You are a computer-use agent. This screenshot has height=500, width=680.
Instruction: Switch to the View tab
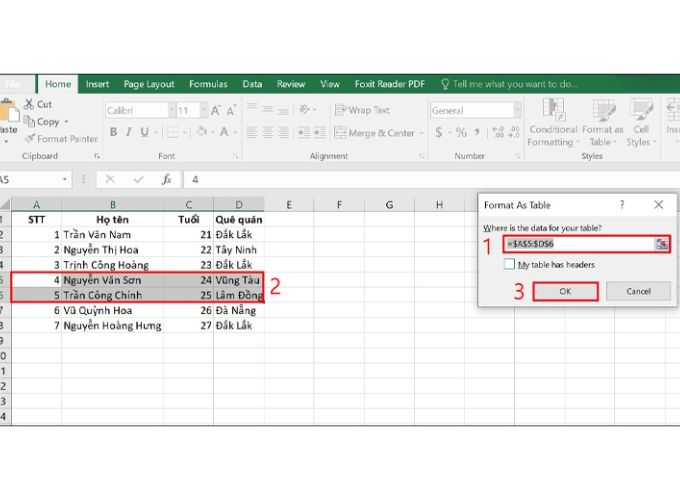tap(330, 84)
